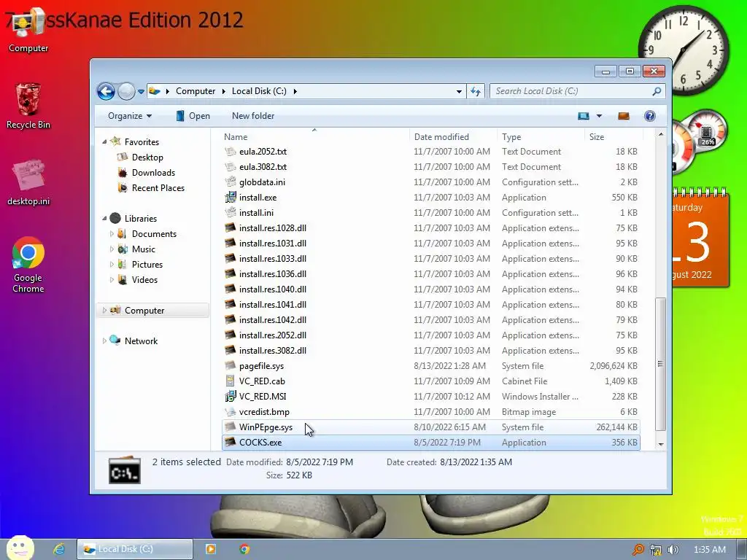Select the WinPEpge.sys file row
The image size is (747, 560).
[x=430, y=427]
